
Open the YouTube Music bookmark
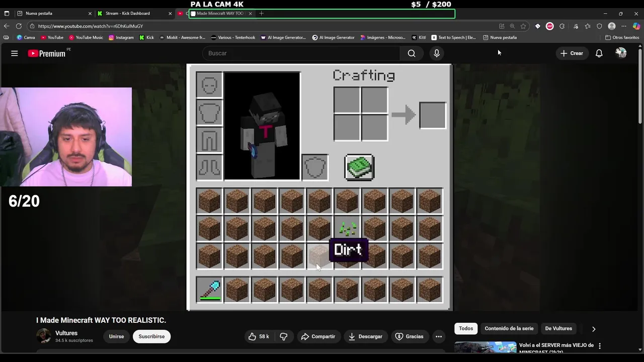pyautogui.click(x=86, y=37)
